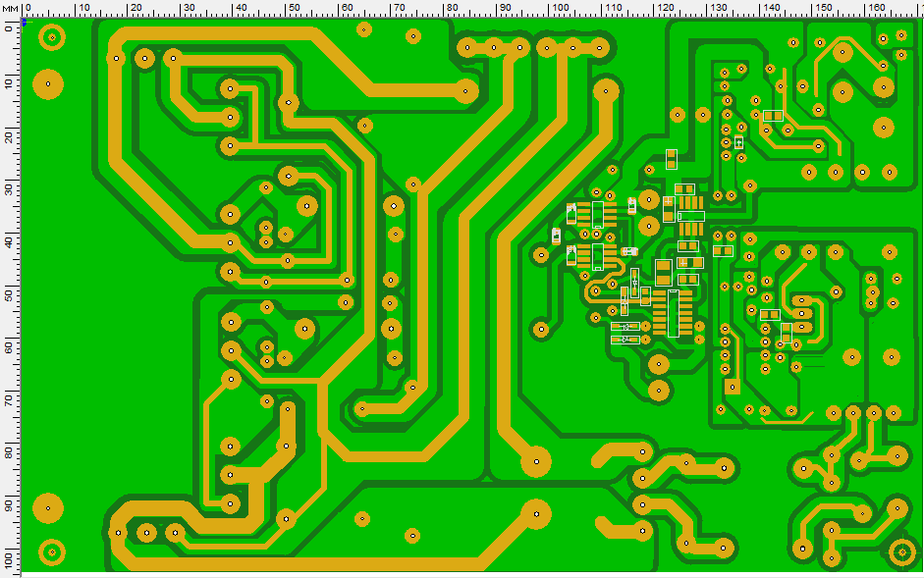Click the 100 mark on horizontal ruler
The width and height of the screenshot is (924, 578).
pos(558,9)
